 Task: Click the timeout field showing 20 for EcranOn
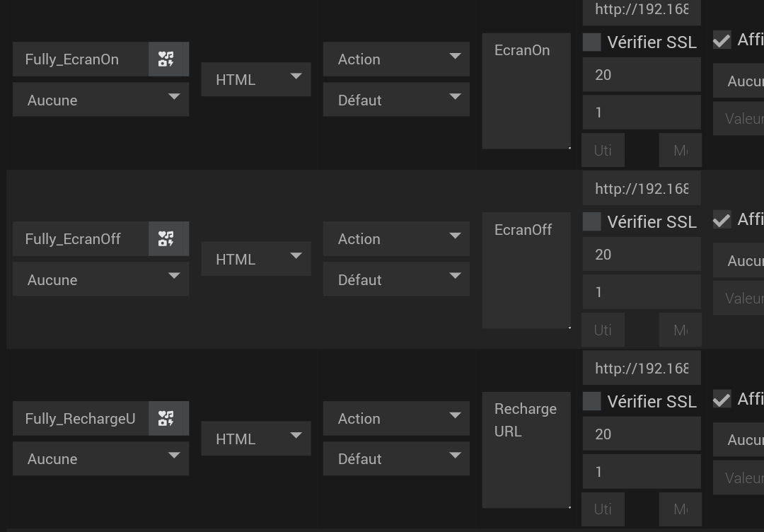coord(642,75)
